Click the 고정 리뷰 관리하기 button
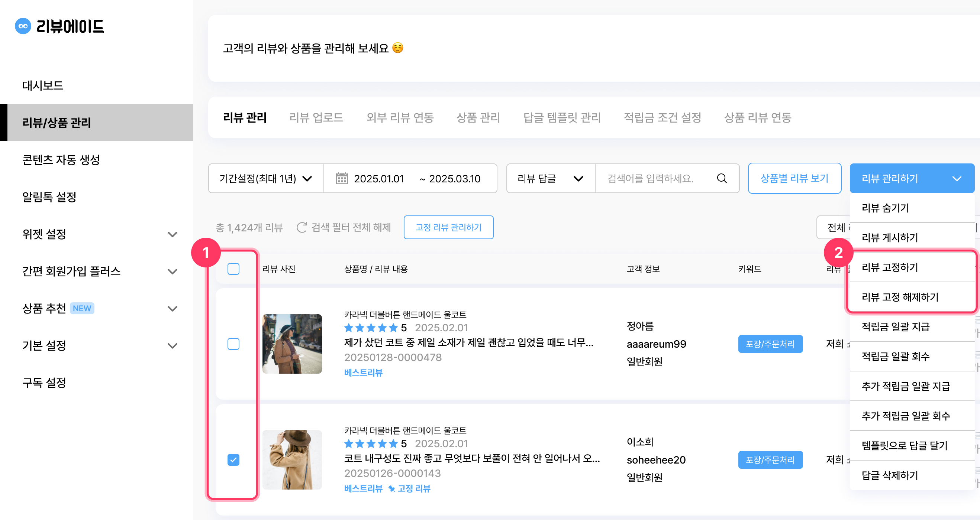 point(448,227)
